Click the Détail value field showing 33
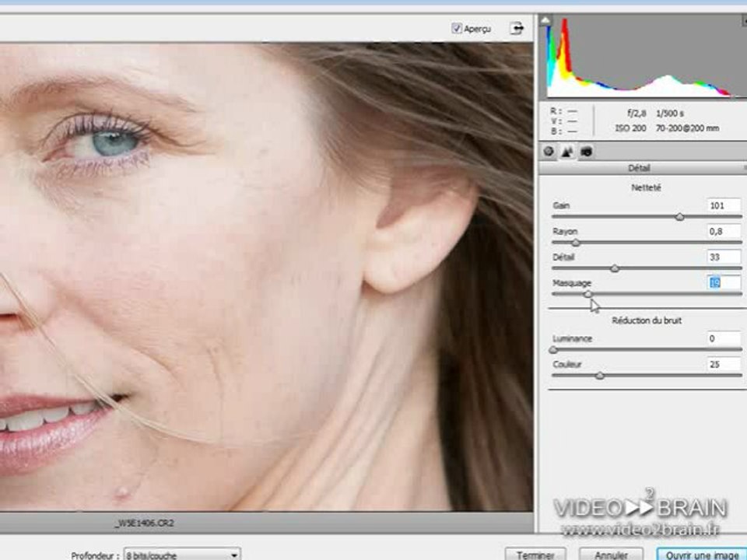Image resolution: width=747 pixels, height=560 pixels. [723, 257]
